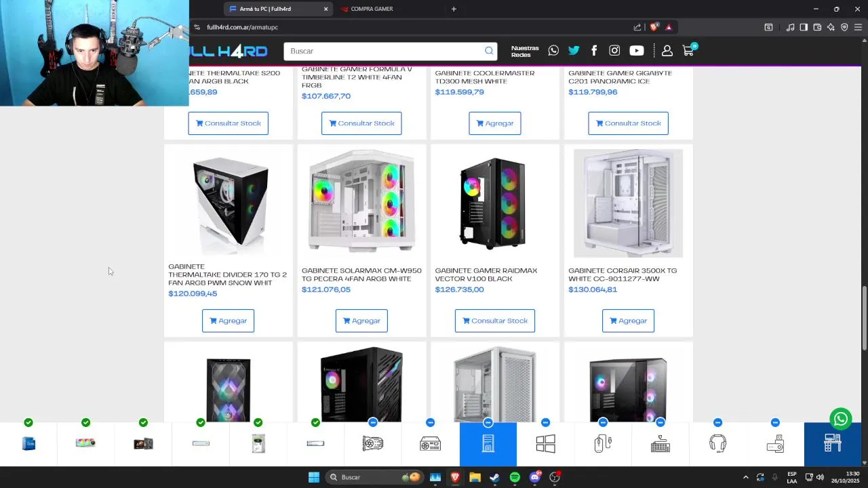This screenshot has height=488, width=868.
Task: Open the user account icon
Action: 667,51
